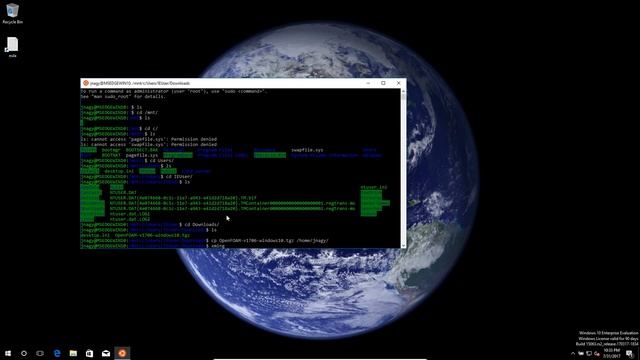Open the Microsoft Store taskbar icon

(89, 353)
